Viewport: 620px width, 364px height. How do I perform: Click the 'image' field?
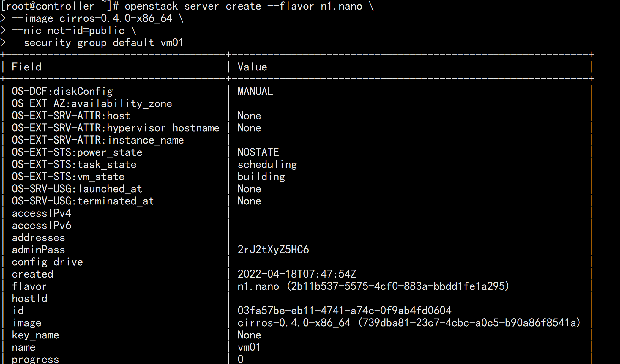point(27,323)
